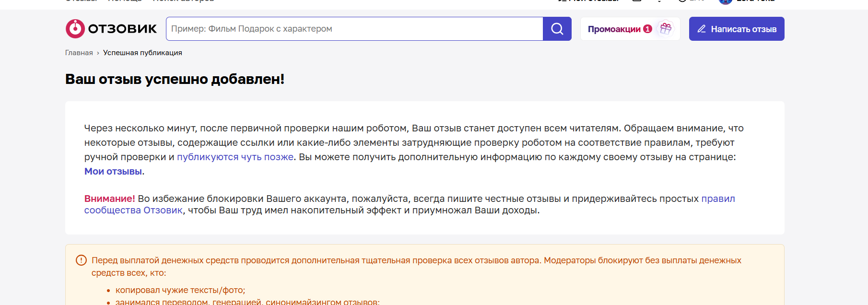The height and width of the screenshot is (305, 868).
Task: Open the публикуются чуть позже link
Action: 235,157
